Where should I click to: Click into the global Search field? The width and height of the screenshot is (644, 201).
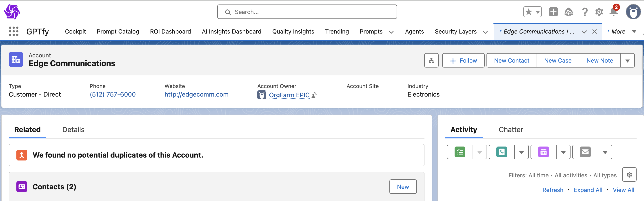[x=307, y=12]
